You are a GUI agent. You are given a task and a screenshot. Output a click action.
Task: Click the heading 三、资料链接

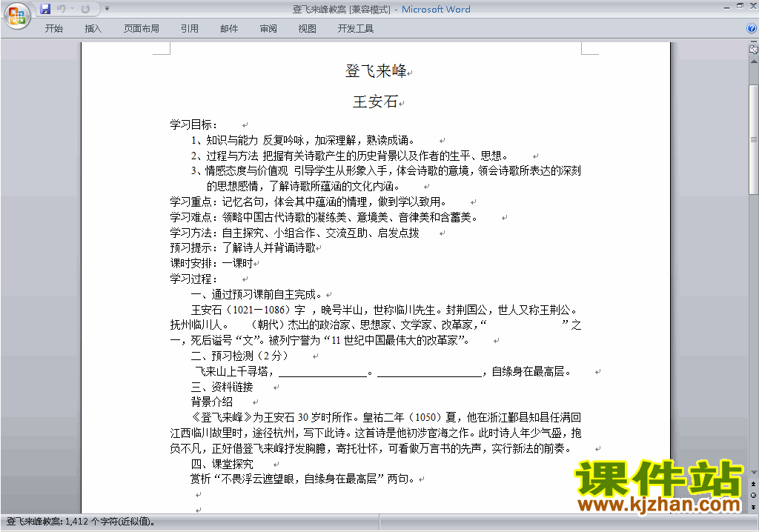tap(222, 387)
